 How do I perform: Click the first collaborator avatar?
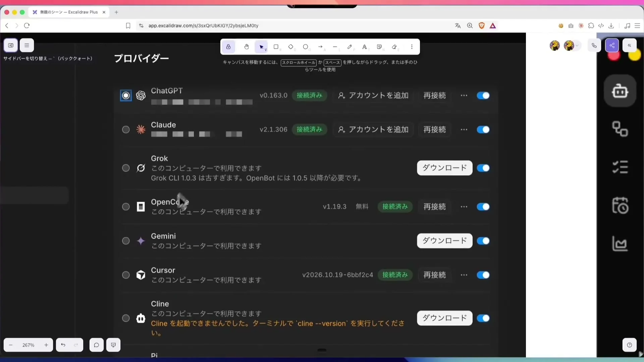555,45
